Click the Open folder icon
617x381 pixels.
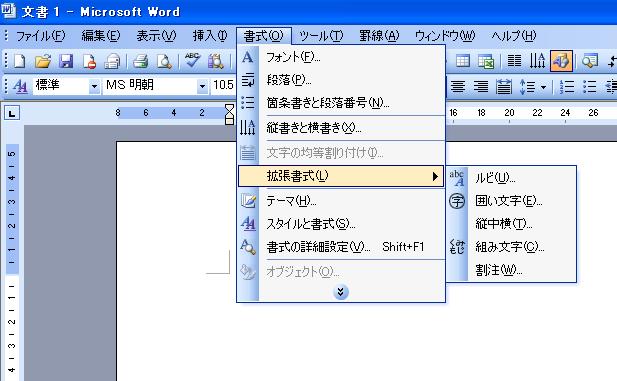click(x=42, y=61)
